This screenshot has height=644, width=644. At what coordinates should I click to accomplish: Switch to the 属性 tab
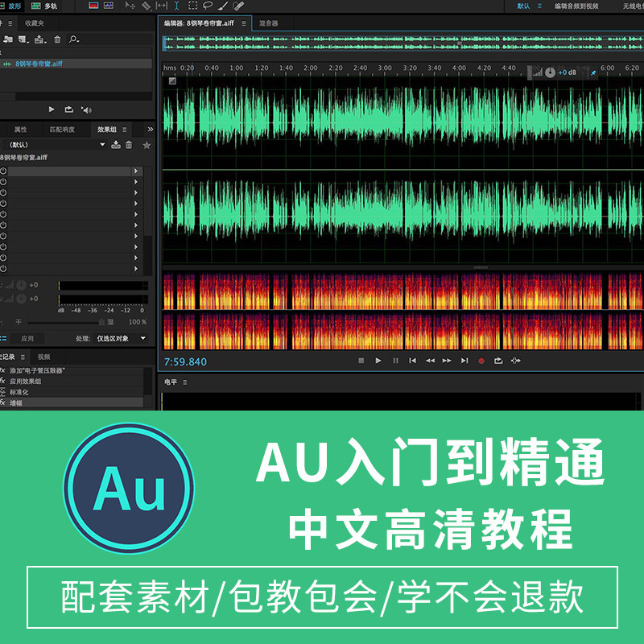point(20,130)
